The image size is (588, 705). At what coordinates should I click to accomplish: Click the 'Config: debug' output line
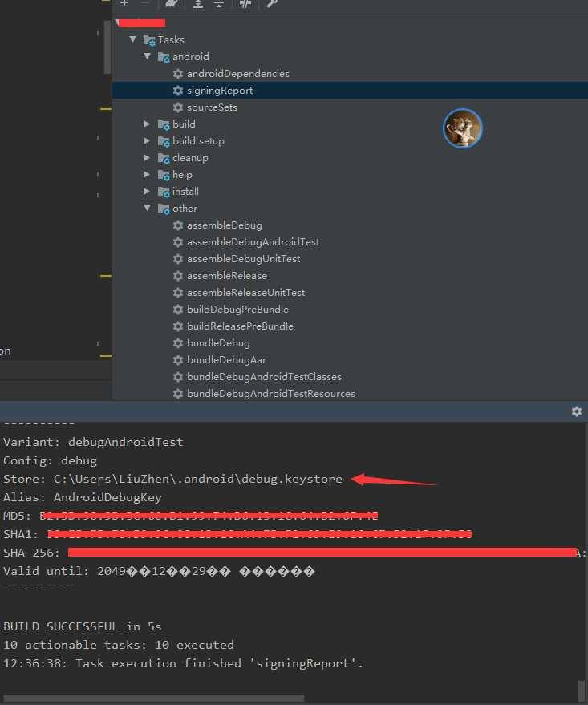point(50,460)
